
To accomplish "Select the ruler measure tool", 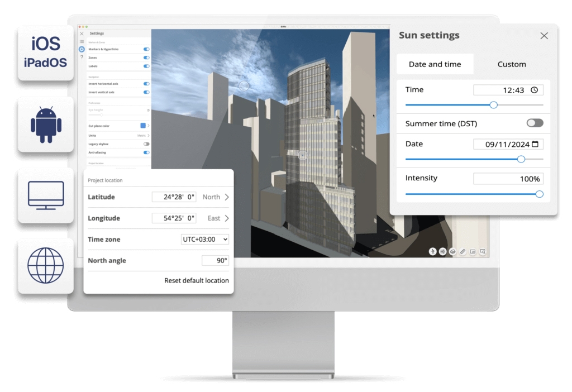I will point(463,251).
